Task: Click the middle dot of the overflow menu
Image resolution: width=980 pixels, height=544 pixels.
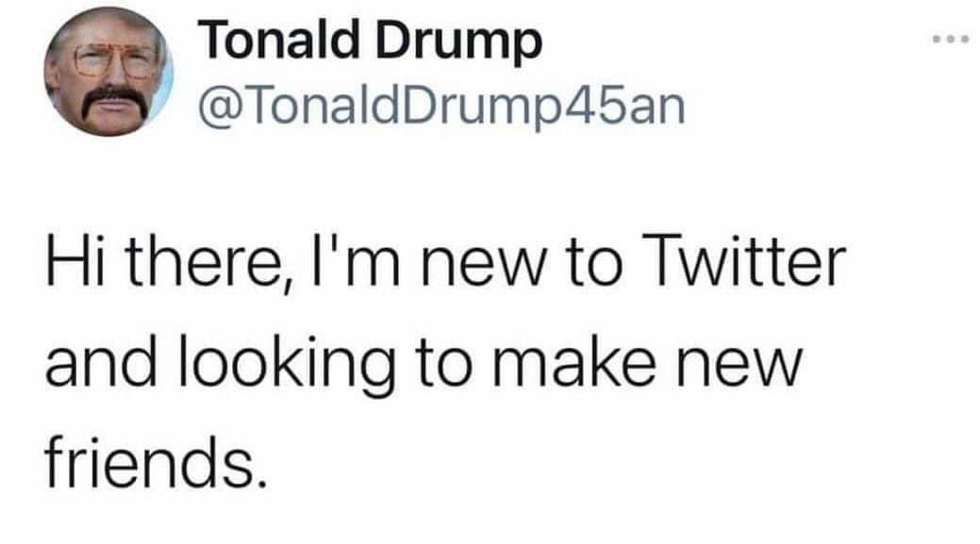Action: coord(951,40)
